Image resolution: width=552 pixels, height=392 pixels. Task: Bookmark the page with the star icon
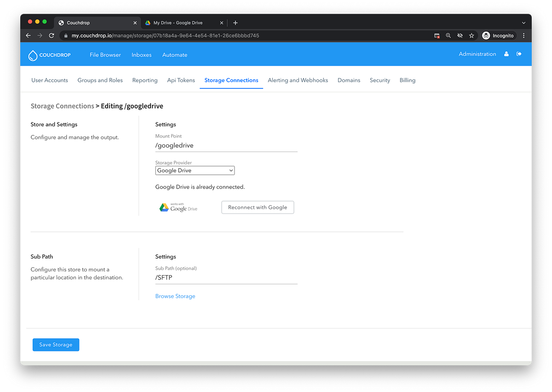click(471, 35)
